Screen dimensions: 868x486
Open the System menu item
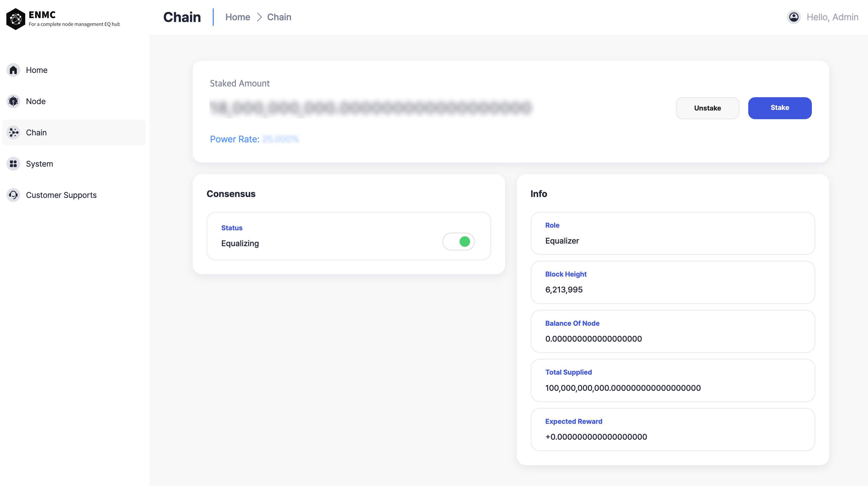pos(39,164)
